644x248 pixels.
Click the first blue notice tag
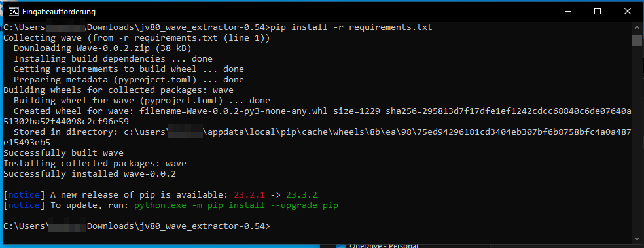click(24, 194)
